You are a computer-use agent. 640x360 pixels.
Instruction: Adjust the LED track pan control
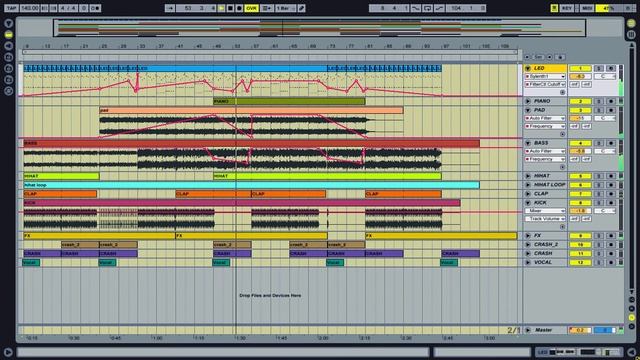pyautogui.click(x=604, y=76)
